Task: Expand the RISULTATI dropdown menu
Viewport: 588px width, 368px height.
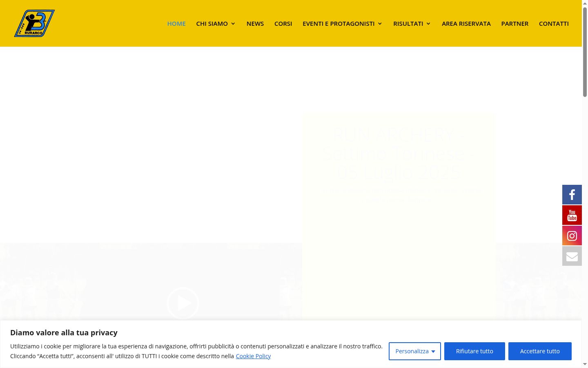Action: click(x=412, y=24)
